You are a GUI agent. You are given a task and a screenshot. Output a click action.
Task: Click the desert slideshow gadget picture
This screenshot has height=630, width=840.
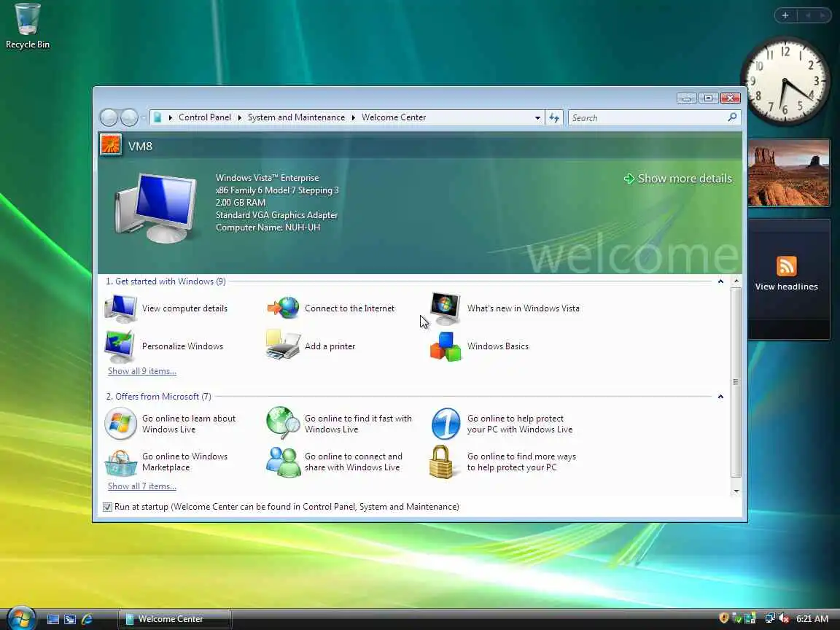point(788,173)
